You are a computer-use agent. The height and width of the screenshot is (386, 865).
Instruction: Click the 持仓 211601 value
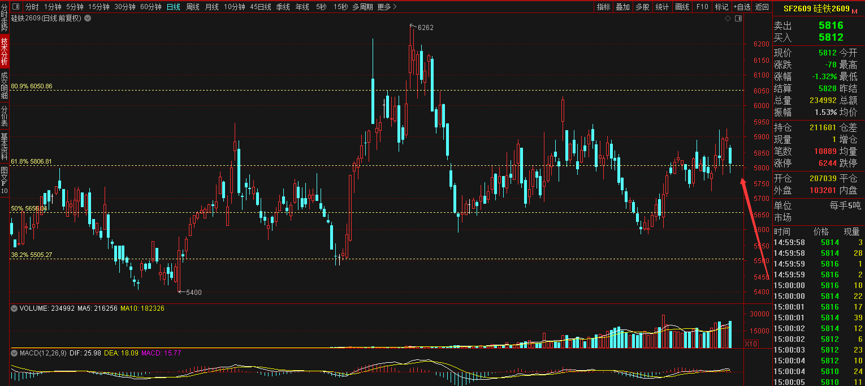(x=824, y=127)
